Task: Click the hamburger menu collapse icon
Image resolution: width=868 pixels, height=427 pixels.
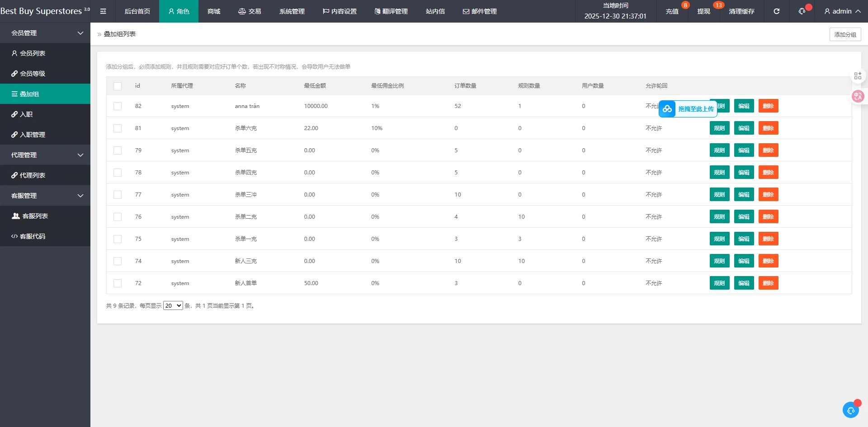Action: [x=103, y=11]
